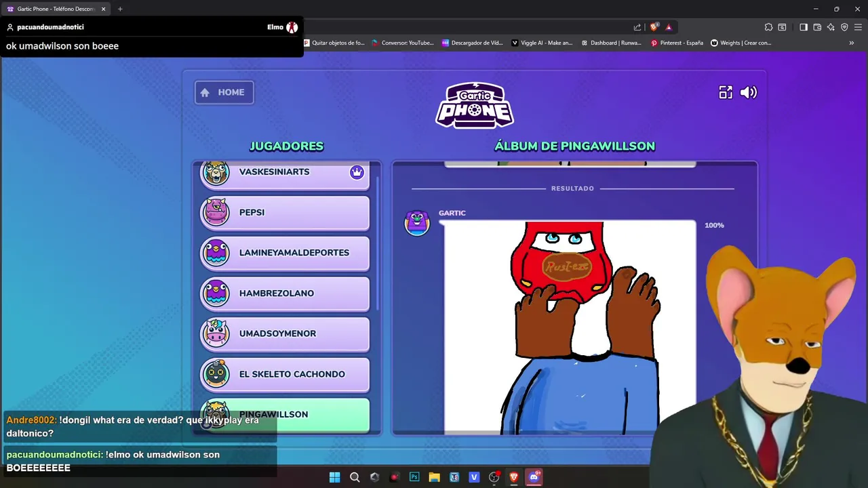Open the 'Conversor: YouTube...' bookmark
The height and width of the screenshot is (488, 868).
[403, 43]
